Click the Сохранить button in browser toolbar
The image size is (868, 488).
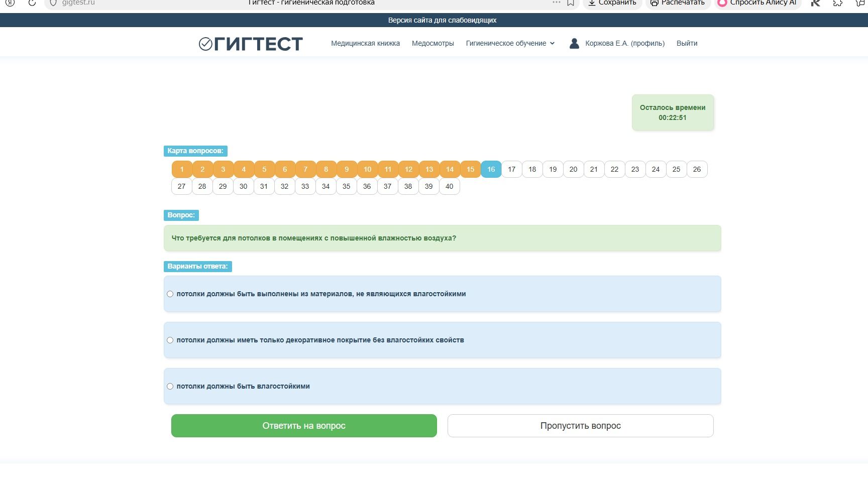tap(612, 3)
